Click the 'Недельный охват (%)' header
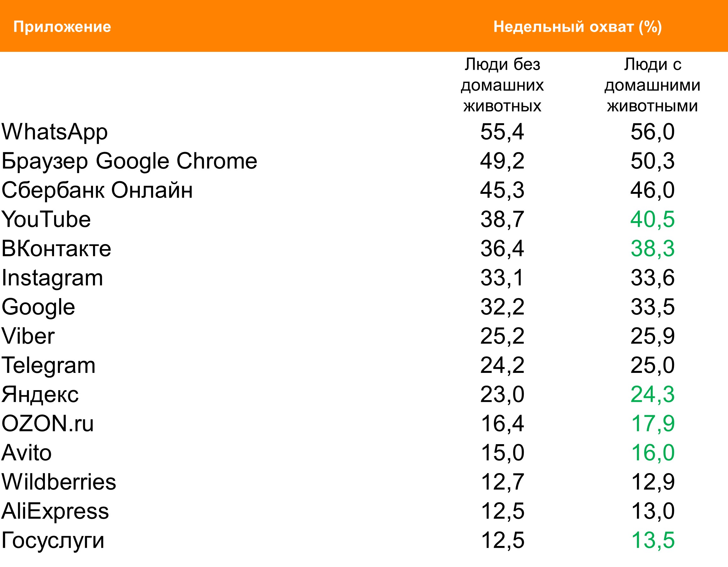 577,27
